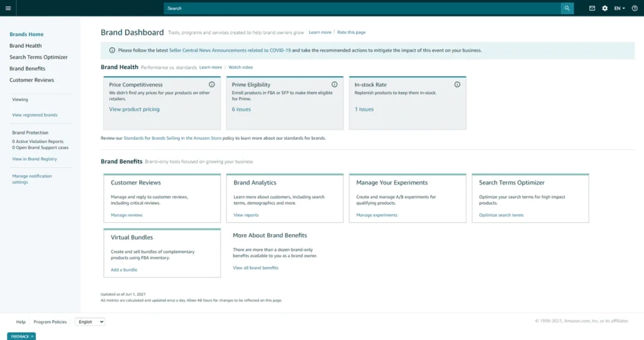Click Help in the footer
This screenshot has width=644, height=340.
pos(21,322)
